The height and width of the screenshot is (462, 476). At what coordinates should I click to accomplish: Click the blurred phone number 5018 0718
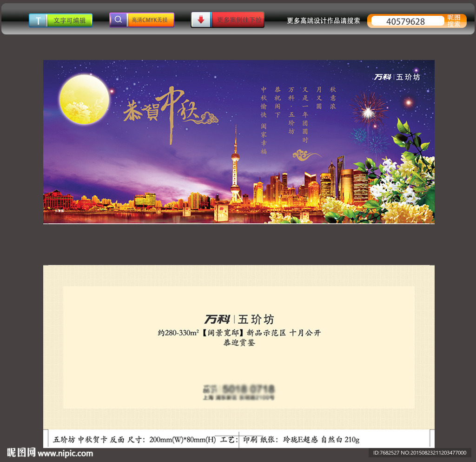(x=248, y=389)
